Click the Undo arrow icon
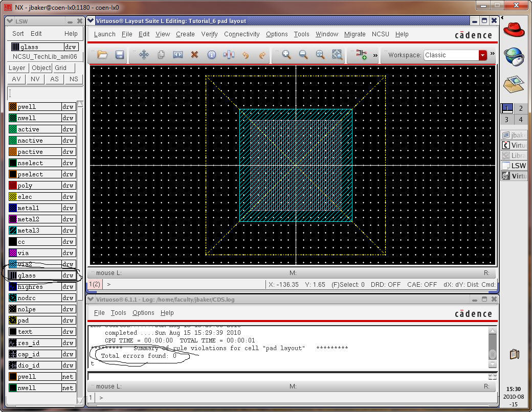Viewport: 532px width, 412px height. (246, 55)
